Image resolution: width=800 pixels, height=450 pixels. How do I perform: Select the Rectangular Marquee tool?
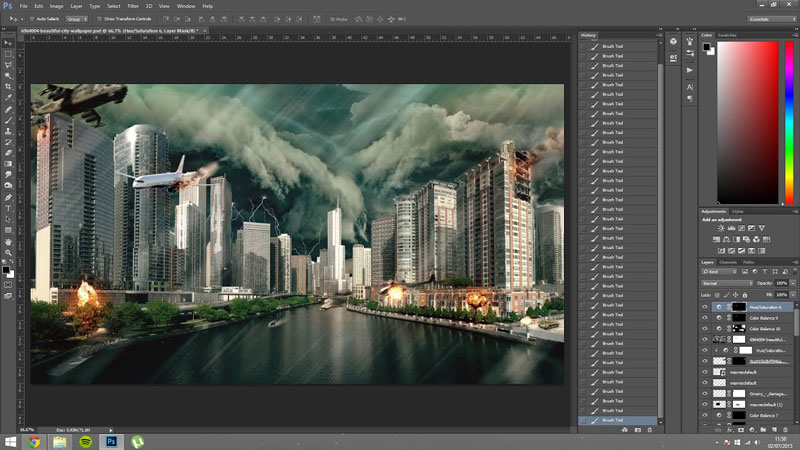[x=8, y=53]
